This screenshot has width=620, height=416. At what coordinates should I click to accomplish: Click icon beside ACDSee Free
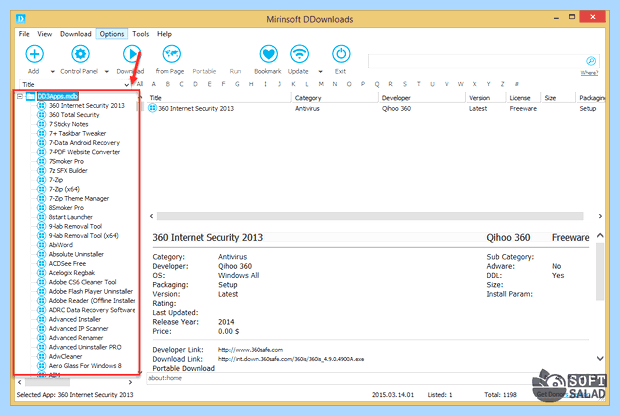click(41, 263)
